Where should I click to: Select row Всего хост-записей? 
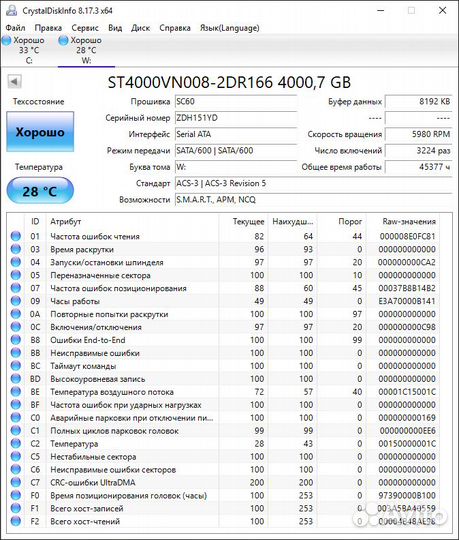tap(223, 508)
